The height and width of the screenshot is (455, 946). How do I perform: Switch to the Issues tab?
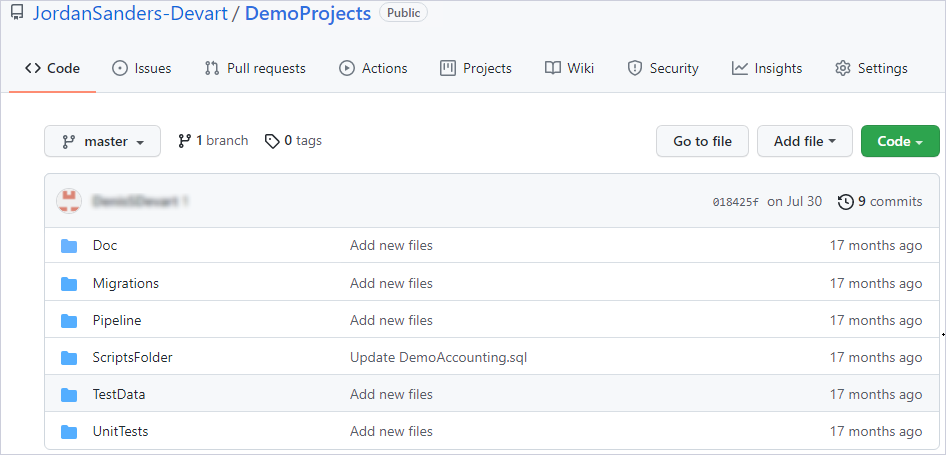142,68
